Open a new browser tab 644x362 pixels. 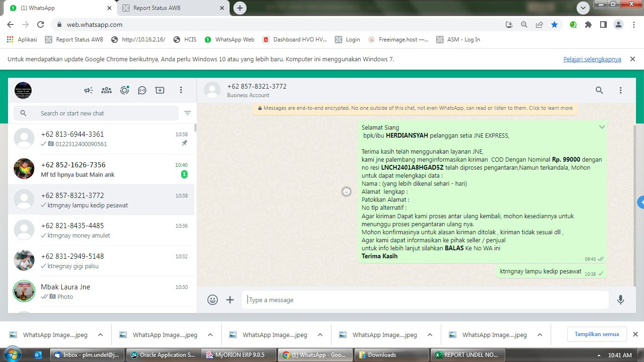[x=240, y=8]
